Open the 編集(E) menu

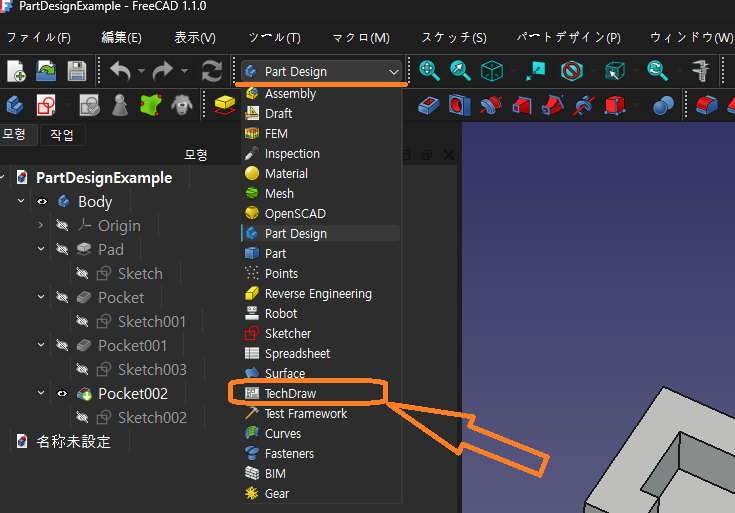(x=121, y=38)
